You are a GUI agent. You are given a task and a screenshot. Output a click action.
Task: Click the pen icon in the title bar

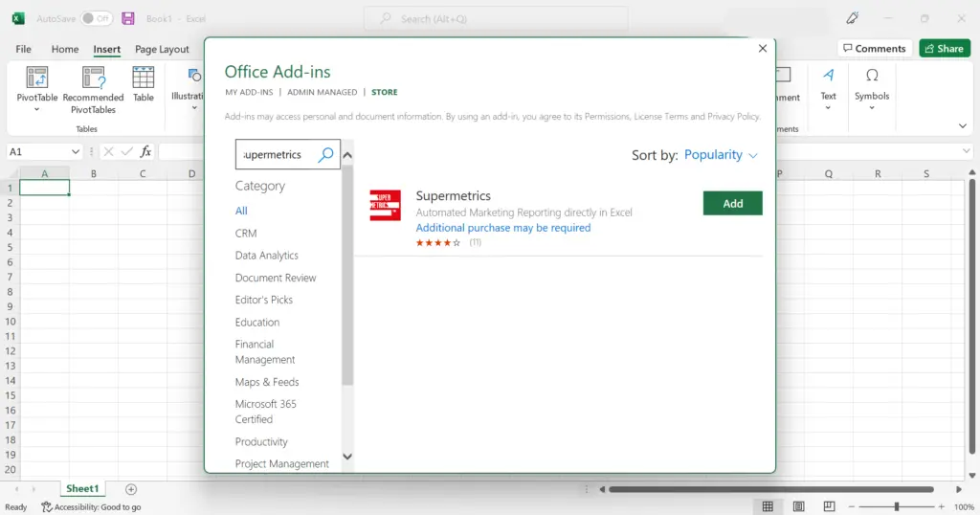point(852,19)
